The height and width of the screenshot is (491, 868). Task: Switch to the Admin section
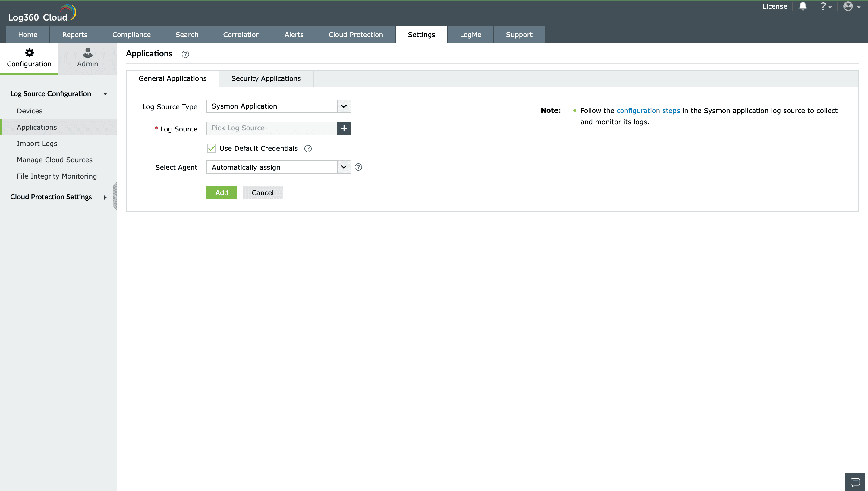(87, 58)
